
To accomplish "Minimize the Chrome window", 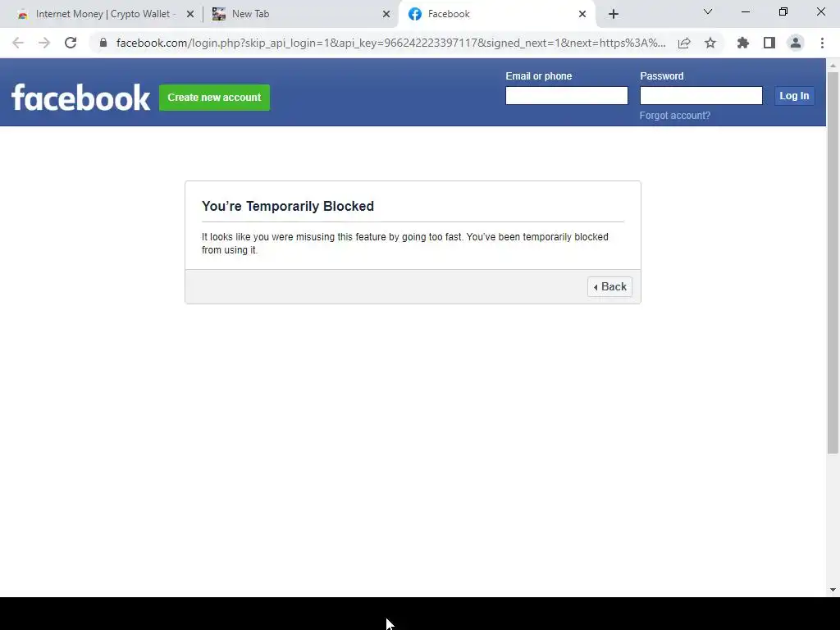I will 745,11.
